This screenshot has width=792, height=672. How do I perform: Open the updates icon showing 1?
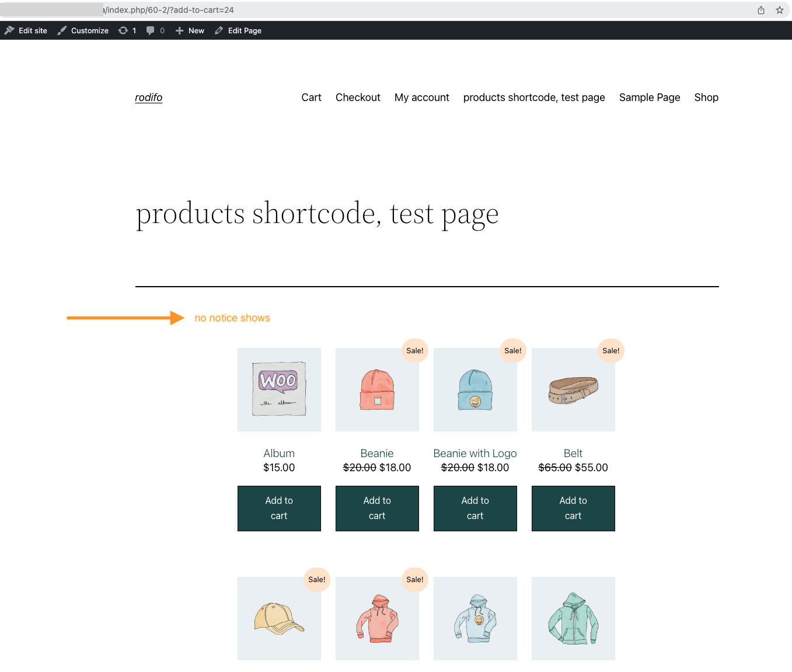pyautogui.click(x=127, y=30)
